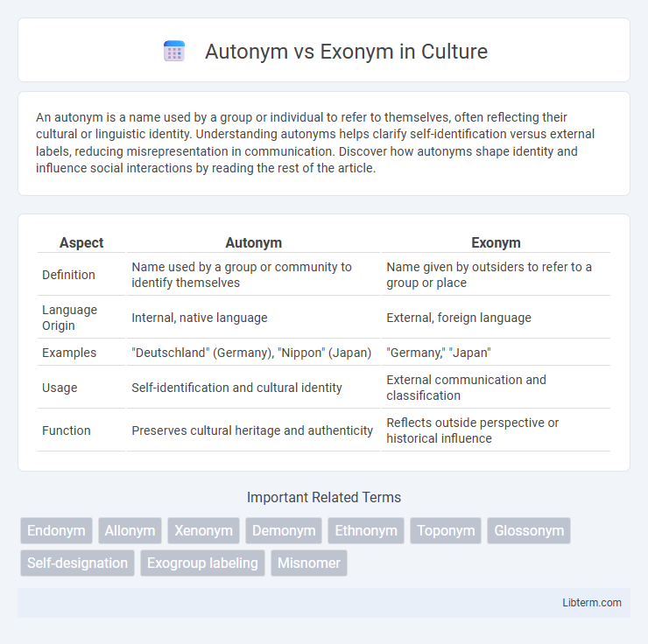Click 'Self-identification and cultural identity' cell

point(253,388)
